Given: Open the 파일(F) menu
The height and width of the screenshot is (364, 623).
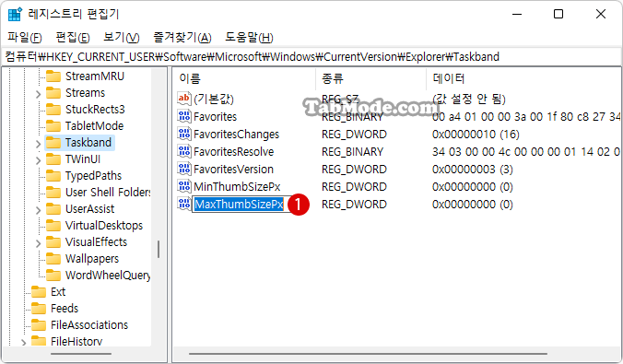Looking at the screenshot, I should 24,38.
